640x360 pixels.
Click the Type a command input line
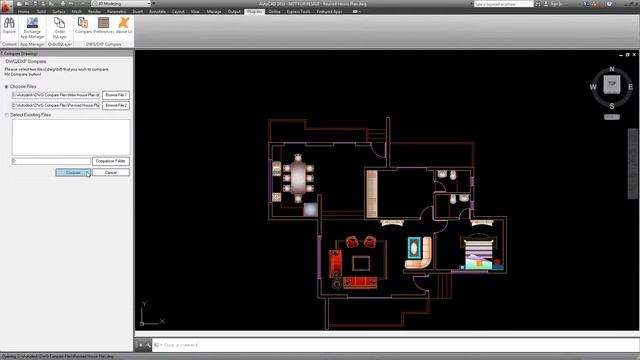[394, 345]
